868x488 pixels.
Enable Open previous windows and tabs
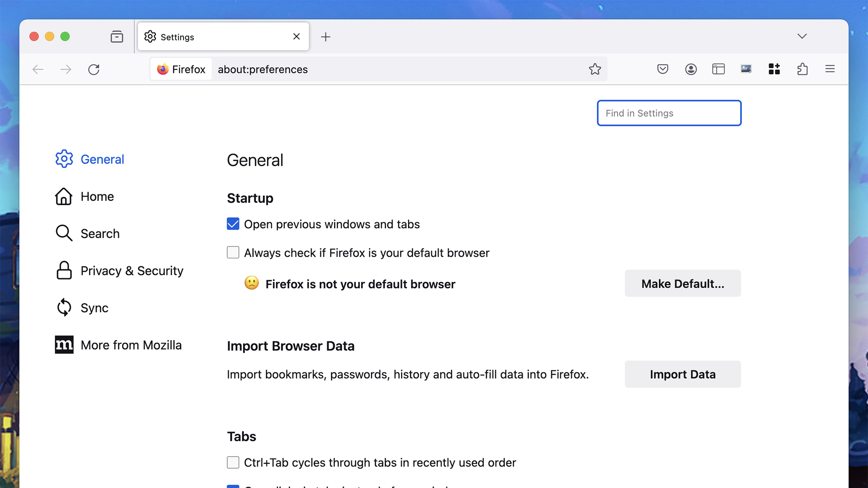233,223
